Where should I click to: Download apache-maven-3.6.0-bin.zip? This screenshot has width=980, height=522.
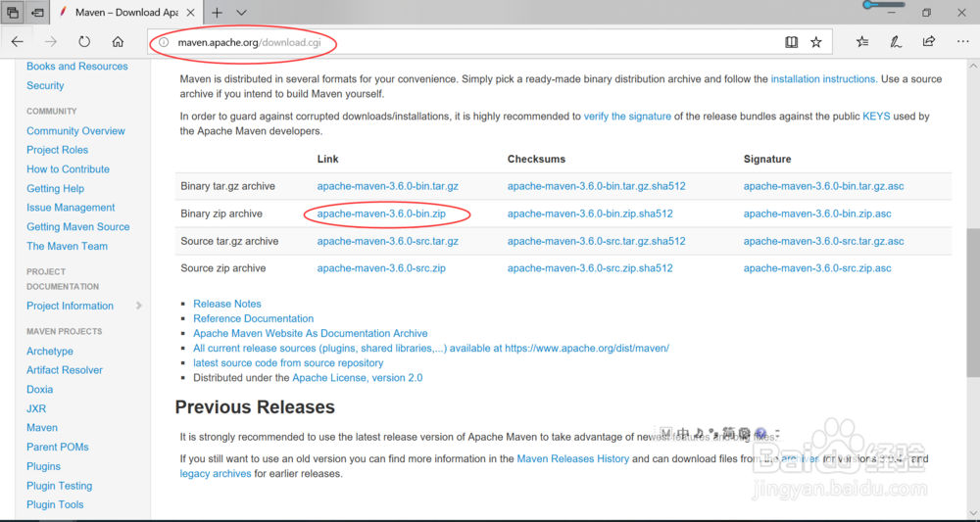pyautogui.click(x=381, y=214)
